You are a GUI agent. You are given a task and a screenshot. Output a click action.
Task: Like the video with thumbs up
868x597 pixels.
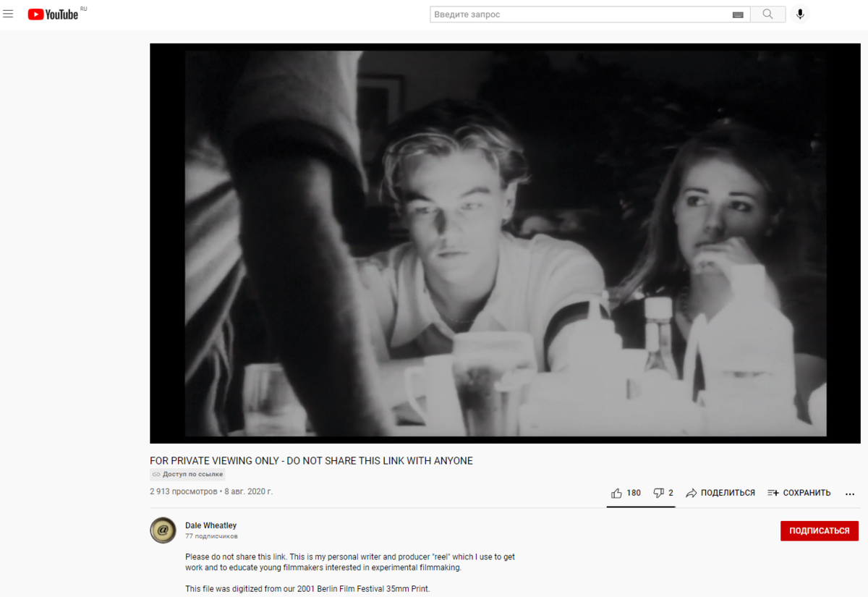626,493
